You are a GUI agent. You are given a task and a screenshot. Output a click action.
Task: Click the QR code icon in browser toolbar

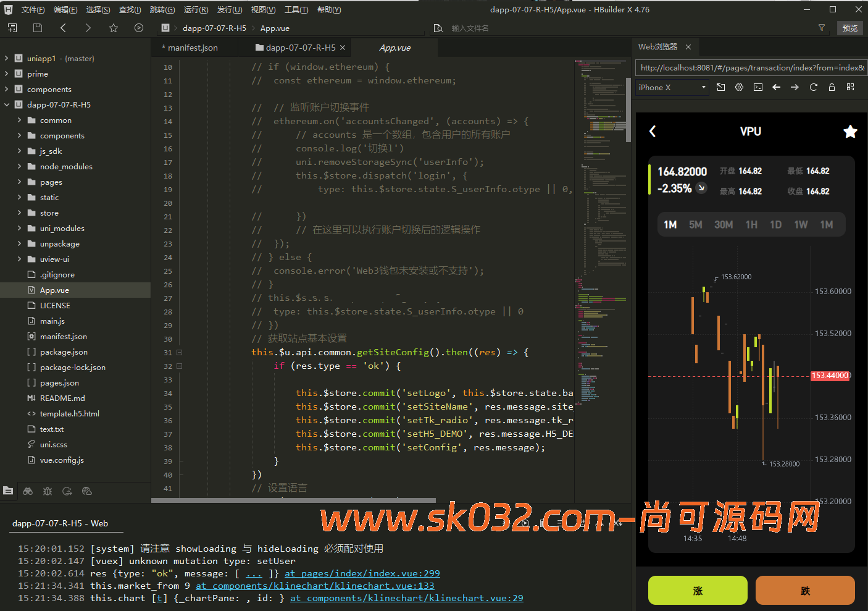click(850, 87)
